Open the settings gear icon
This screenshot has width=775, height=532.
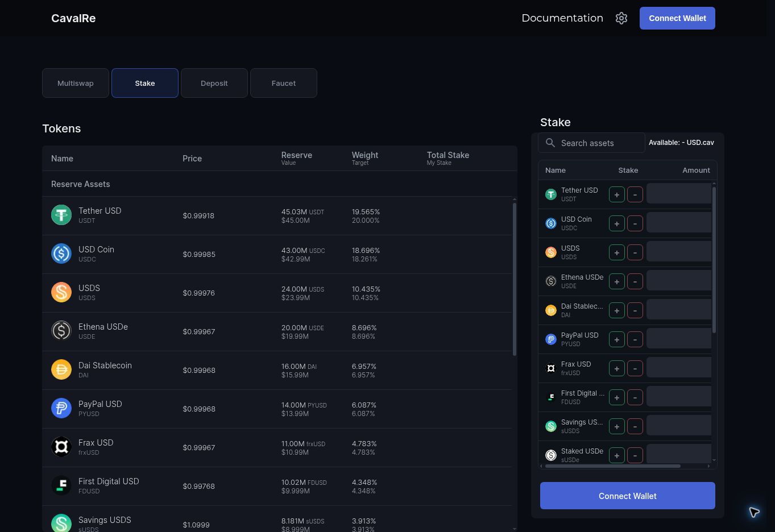[621, 18]
